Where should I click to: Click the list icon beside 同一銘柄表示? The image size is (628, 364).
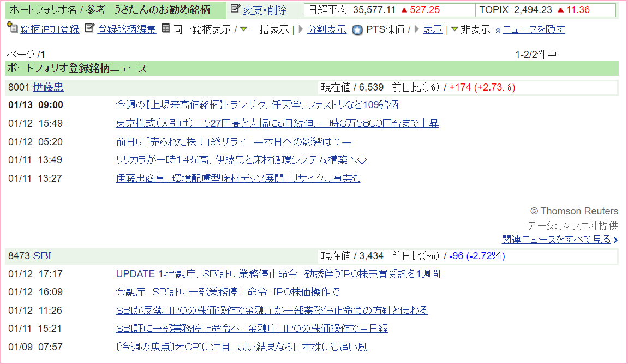[166, 28]
